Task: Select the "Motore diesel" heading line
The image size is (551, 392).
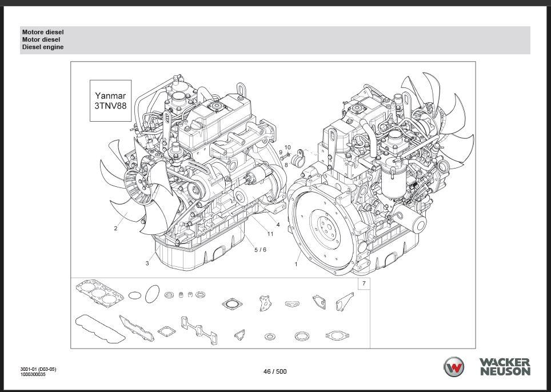Action: 43,33
